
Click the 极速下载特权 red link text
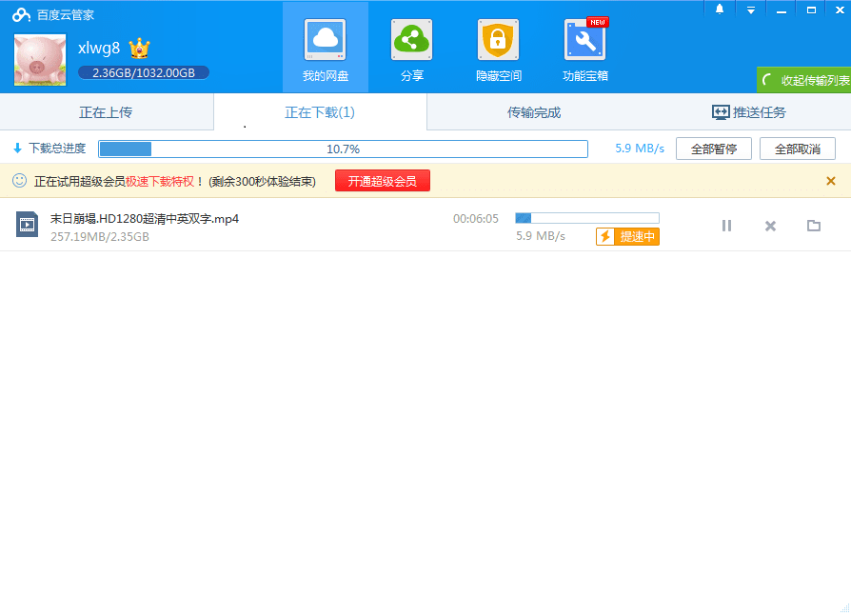tap(160, 181)
